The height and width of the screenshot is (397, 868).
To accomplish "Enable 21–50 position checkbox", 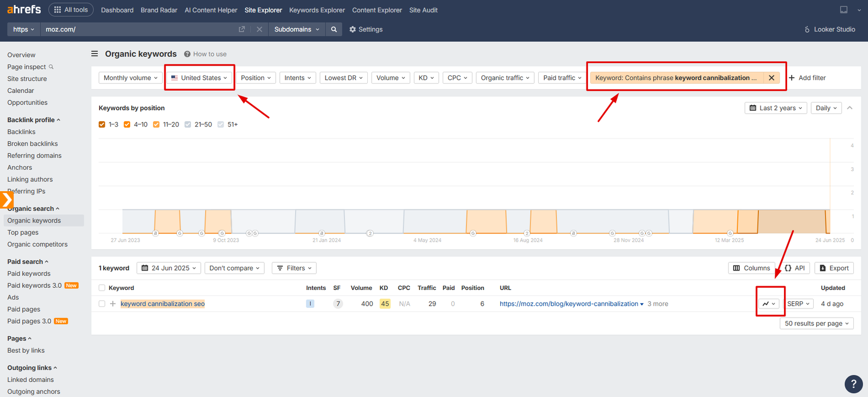I will [x=188, y=124].
